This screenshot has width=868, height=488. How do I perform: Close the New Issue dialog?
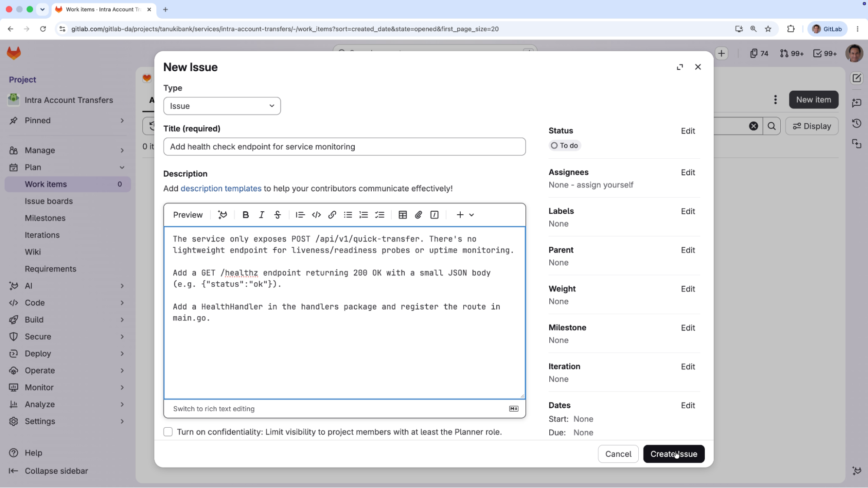coord(698,67)
